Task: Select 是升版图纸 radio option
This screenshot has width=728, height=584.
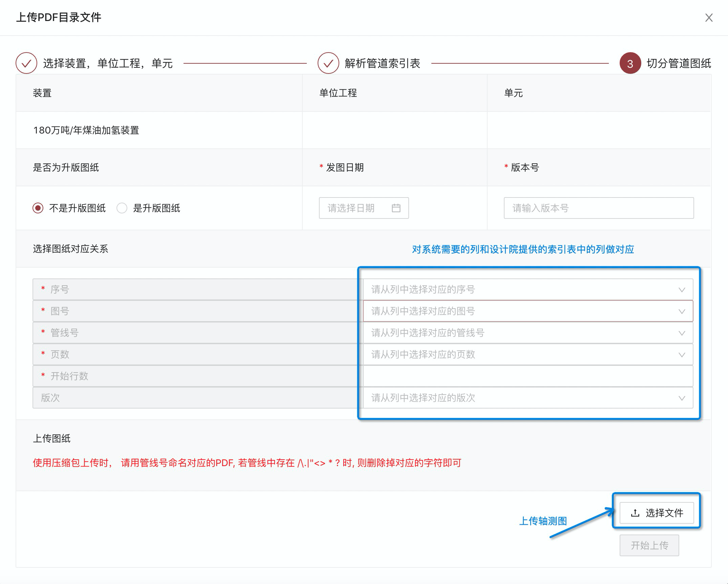Action: tap(122, 208)
